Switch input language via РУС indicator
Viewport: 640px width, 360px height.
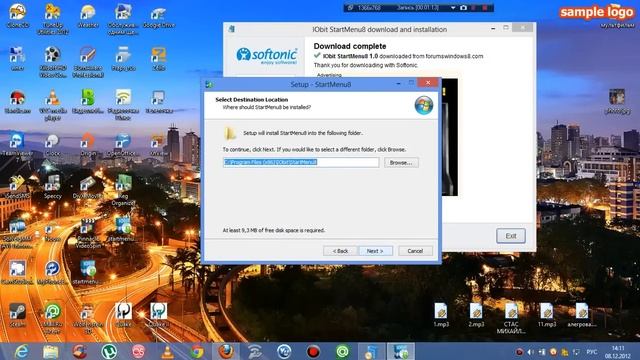click(591, 352)
